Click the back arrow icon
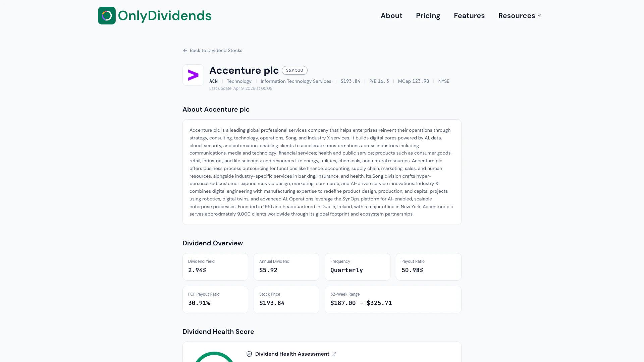Viewport: 644px width, 362px height. (185, 50)
